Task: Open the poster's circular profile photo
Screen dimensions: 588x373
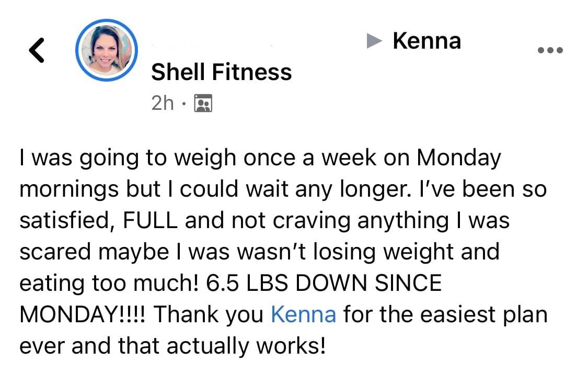Action: pos(107,50)
